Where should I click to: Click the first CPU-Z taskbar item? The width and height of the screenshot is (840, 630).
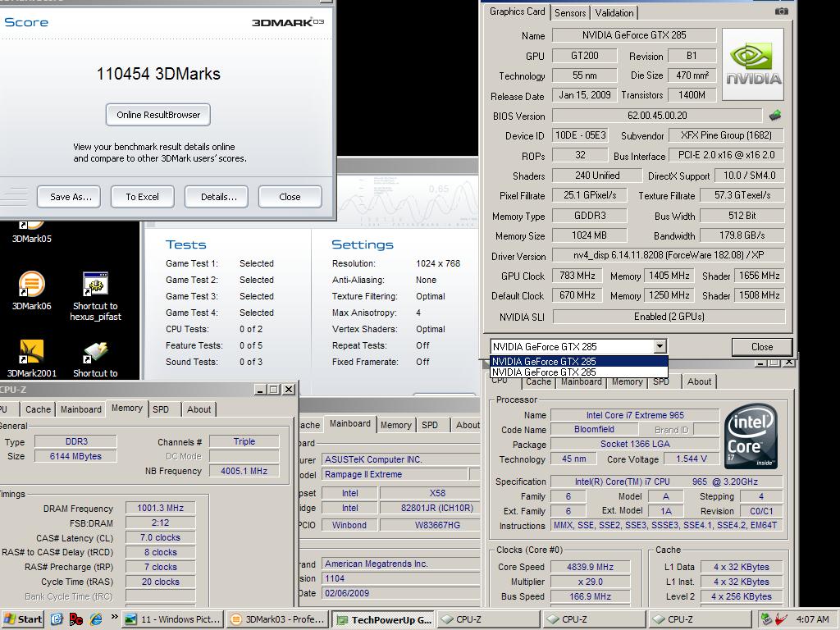coord(489,620)
